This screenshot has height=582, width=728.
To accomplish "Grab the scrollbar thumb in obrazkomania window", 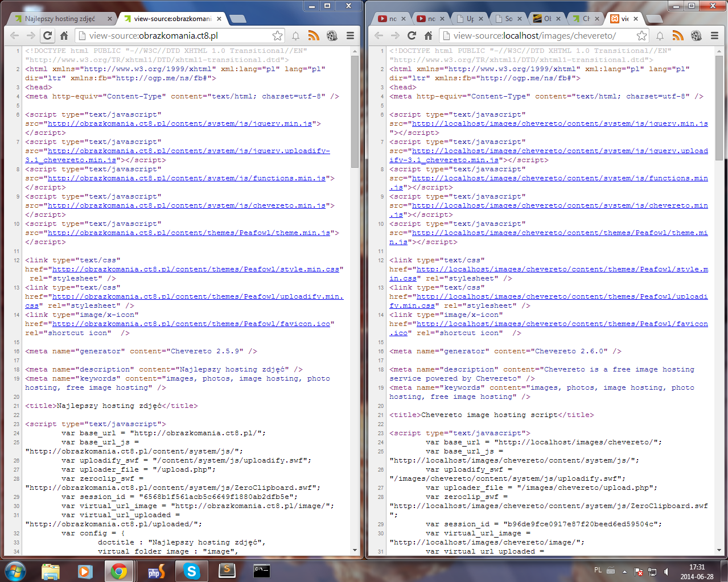I will [x=355, y=112].
